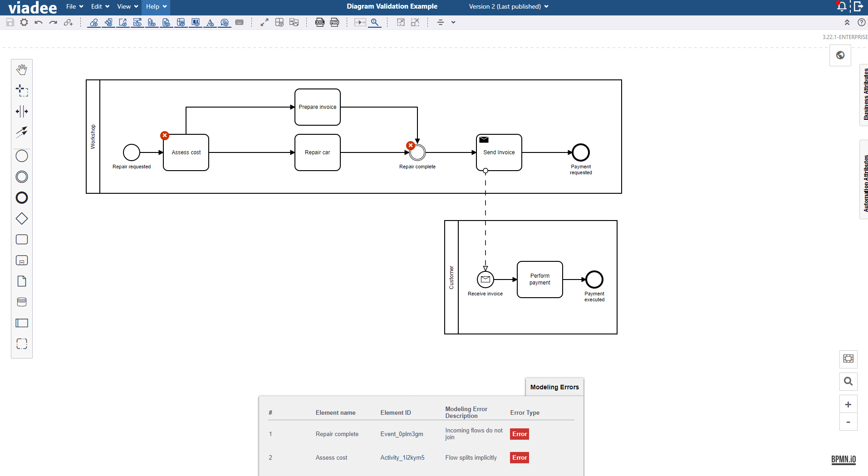Click error marker on Repair complete
868x476 pixels.
tap(411, 146)
